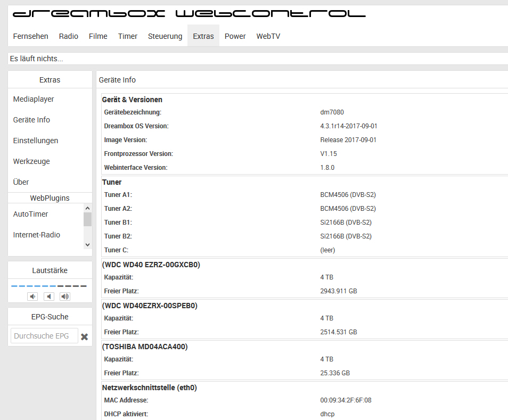Screen dimensions: 508x420
Task: Set volume using the Lautstärke bar
Action: coord(49,286)
